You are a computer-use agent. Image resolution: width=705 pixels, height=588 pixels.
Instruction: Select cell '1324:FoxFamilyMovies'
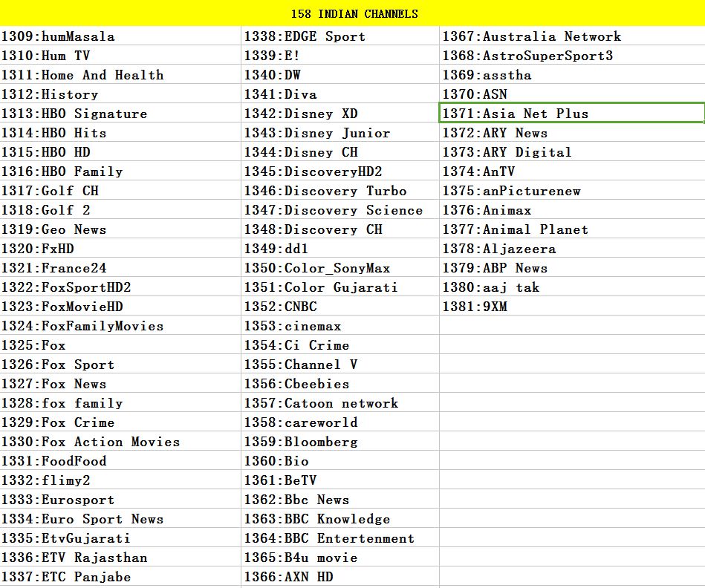[120, 326]
